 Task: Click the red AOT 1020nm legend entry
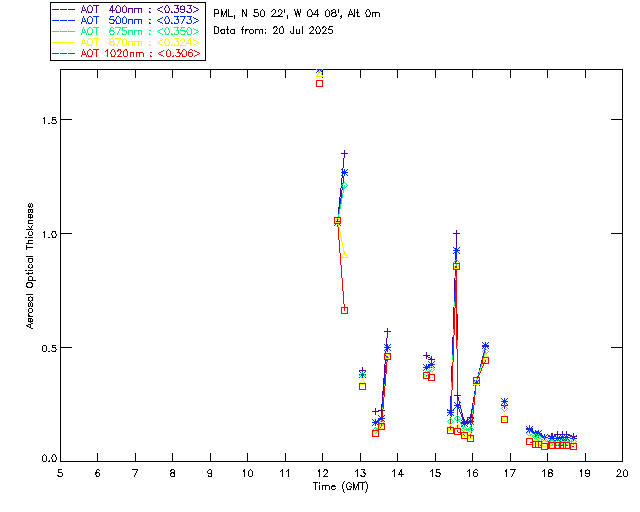click(x=126, y=53)
